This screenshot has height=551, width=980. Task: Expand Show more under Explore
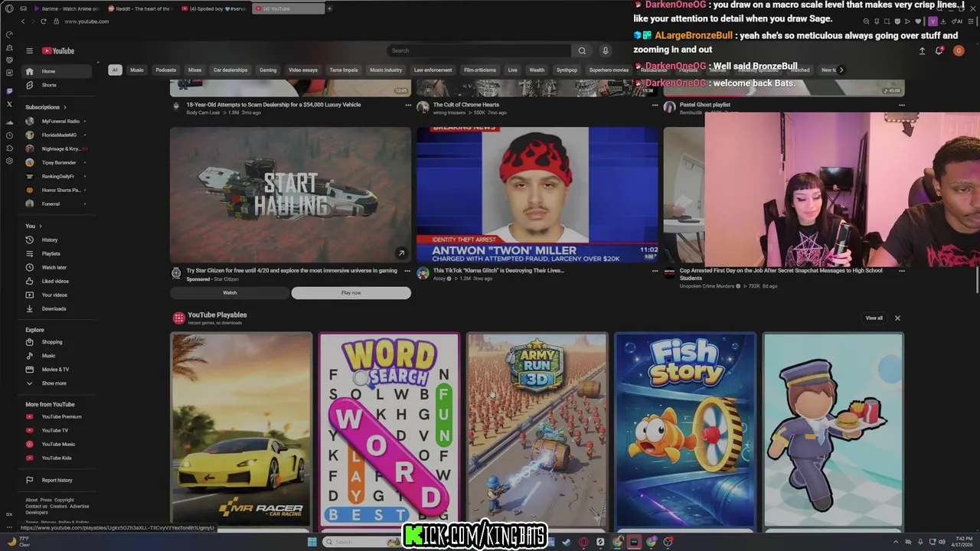(57, 383)
